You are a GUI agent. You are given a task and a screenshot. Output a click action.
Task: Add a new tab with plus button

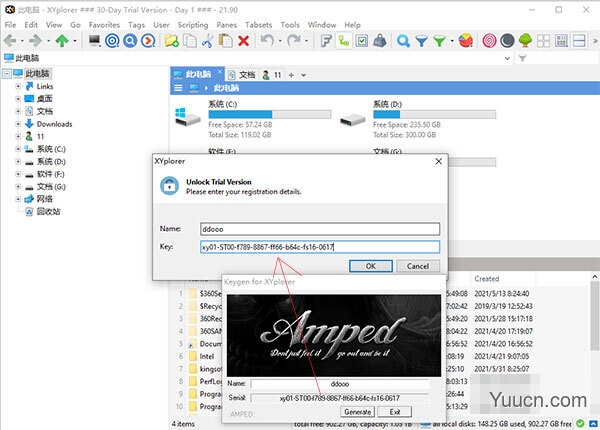click(291, 75)
